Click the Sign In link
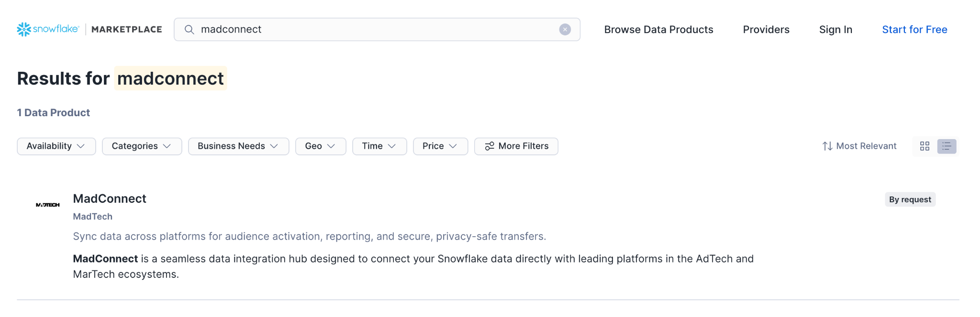The image size is (980, 317). [835, 30]
